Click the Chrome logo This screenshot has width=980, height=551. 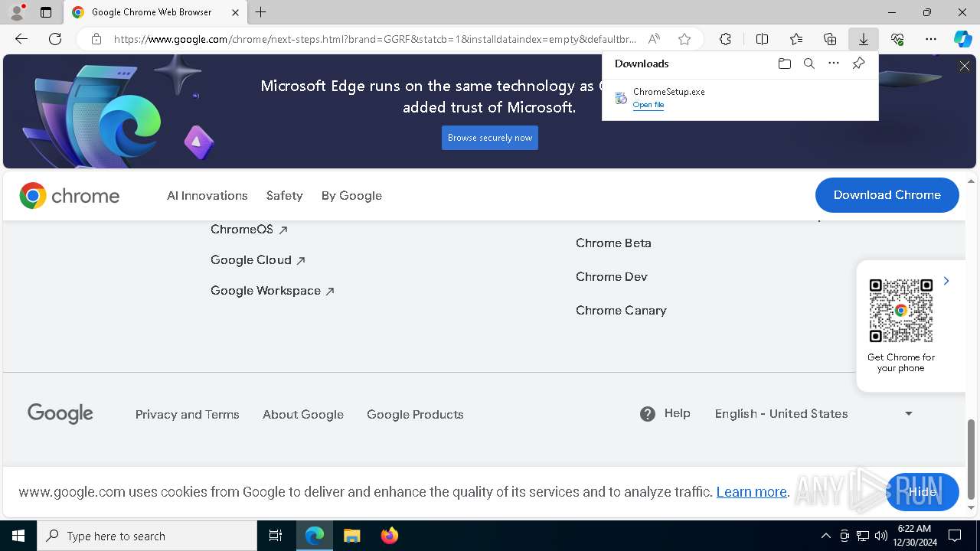(70, 196)
